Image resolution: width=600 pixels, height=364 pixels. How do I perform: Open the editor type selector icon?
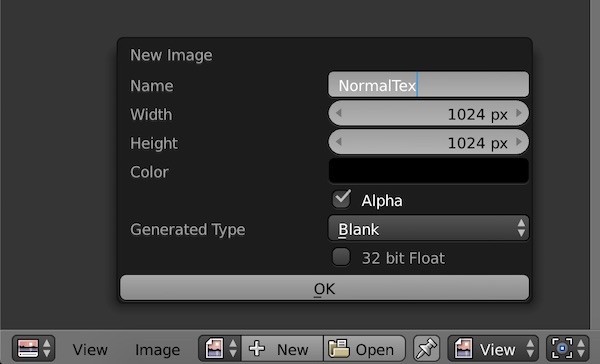click(28, 349)
